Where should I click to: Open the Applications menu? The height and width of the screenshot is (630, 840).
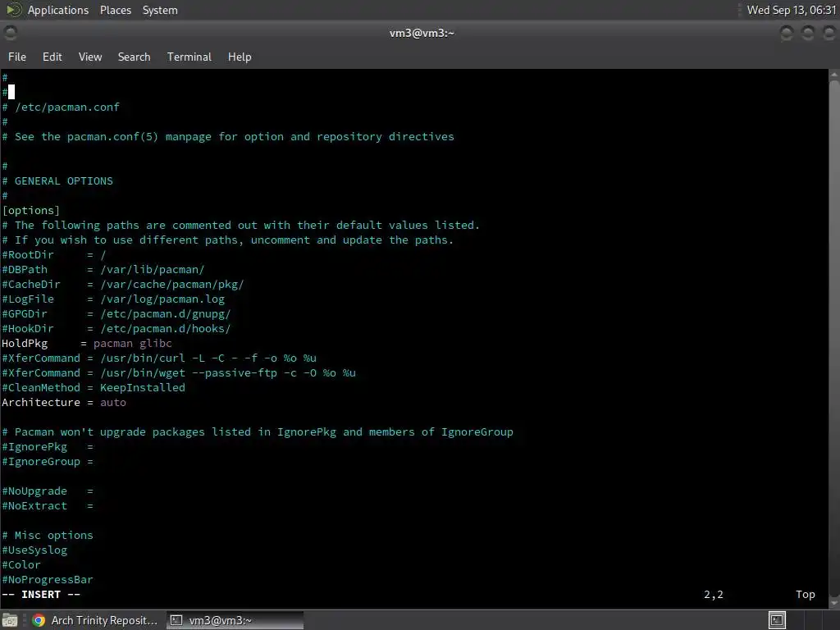click(x=58, y=10)
